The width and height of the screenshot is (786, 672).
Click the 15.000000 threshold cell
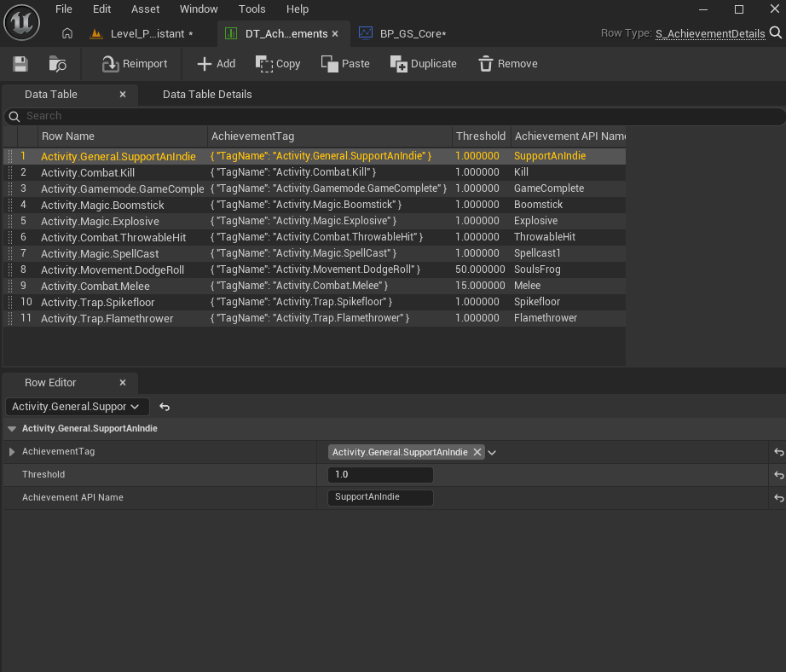coord(480,286)
